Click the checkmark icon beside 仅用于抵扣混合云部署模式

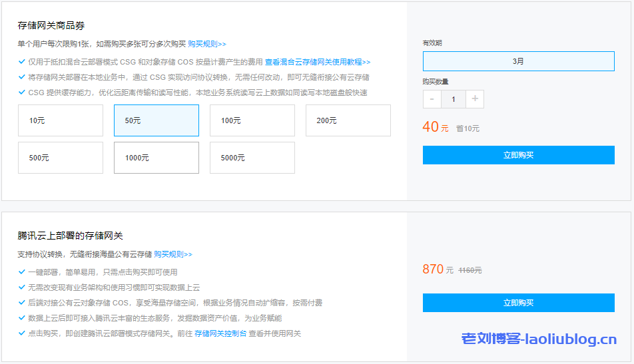[x=22, y=62]
